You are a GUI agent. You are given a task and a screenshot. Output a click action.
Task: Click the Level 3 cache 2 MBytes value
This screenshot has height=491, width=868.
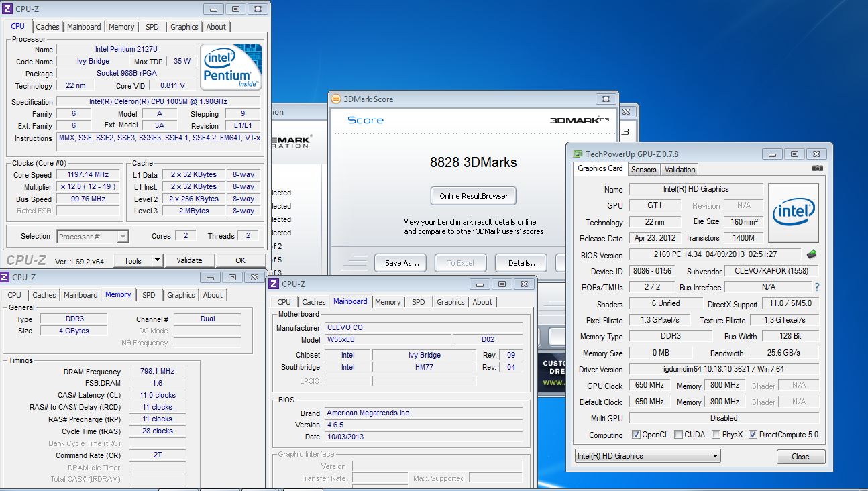[x=194, y=211]
